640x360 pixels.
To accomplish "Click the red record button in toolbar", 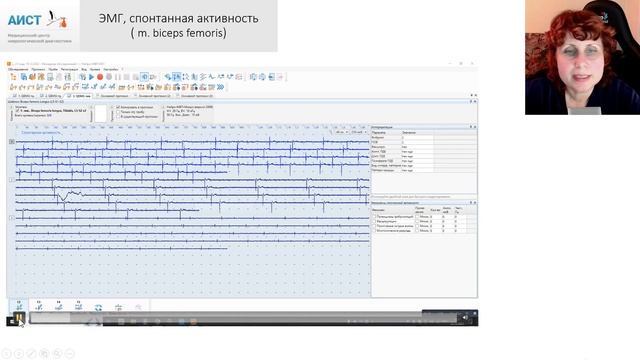I will (100, 77).
